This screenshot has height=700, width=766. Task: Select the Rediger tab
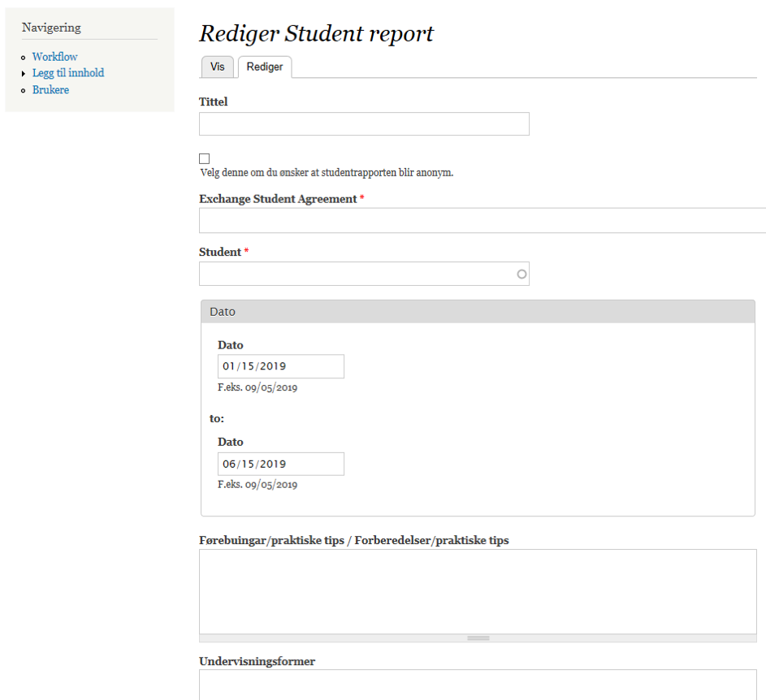(265, 67)
